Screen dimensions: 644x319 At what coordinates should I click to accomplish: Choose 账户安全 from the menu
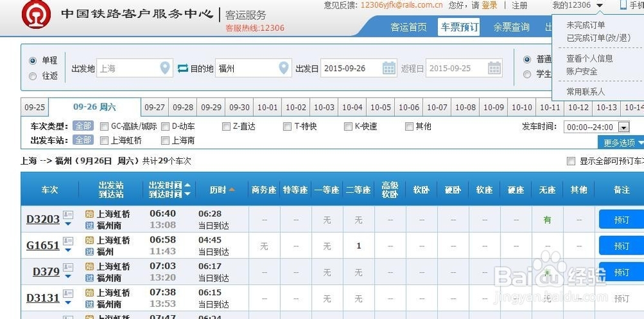click(x=582, y=71)
